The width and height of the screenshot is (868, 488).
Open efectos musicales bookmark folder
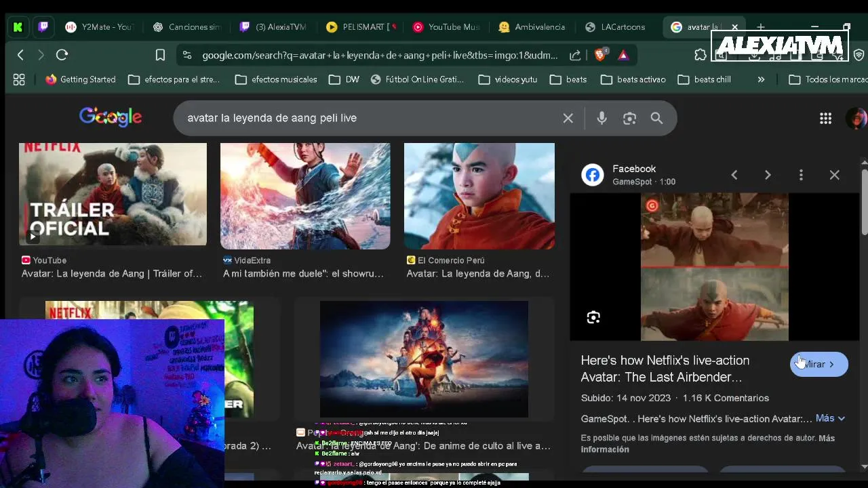[276, 79]
